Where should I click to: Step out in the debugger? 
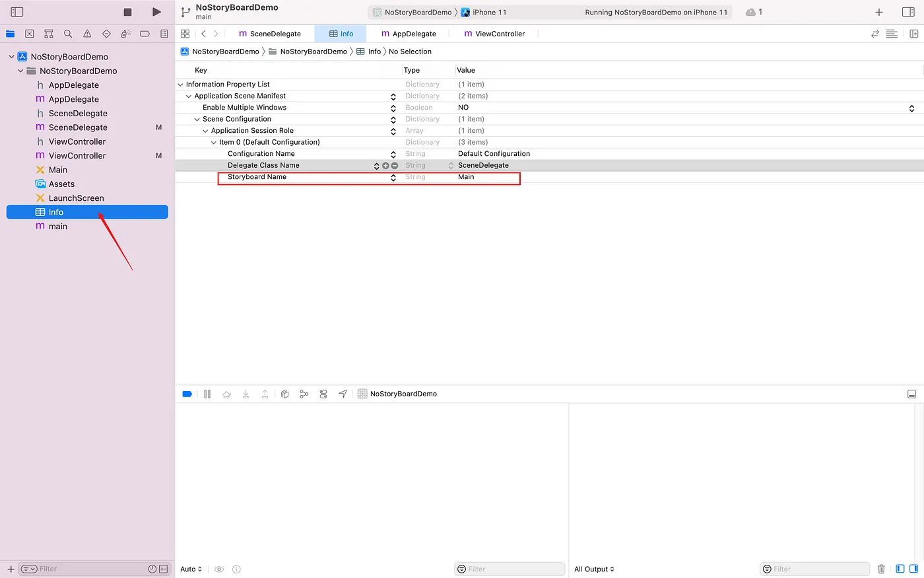265,394
